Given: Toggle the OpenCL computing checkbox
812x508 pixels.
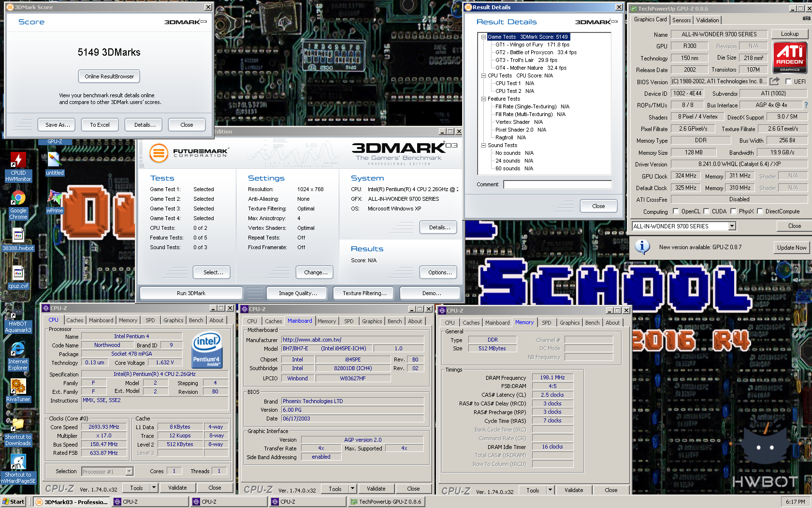Looking at the screenshot, I should click(x=675, y=211).
